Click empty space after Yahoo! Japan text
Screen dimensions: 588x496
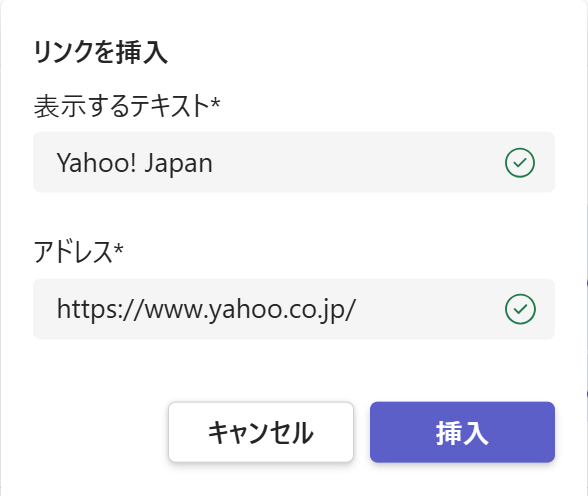click(356, 163)
